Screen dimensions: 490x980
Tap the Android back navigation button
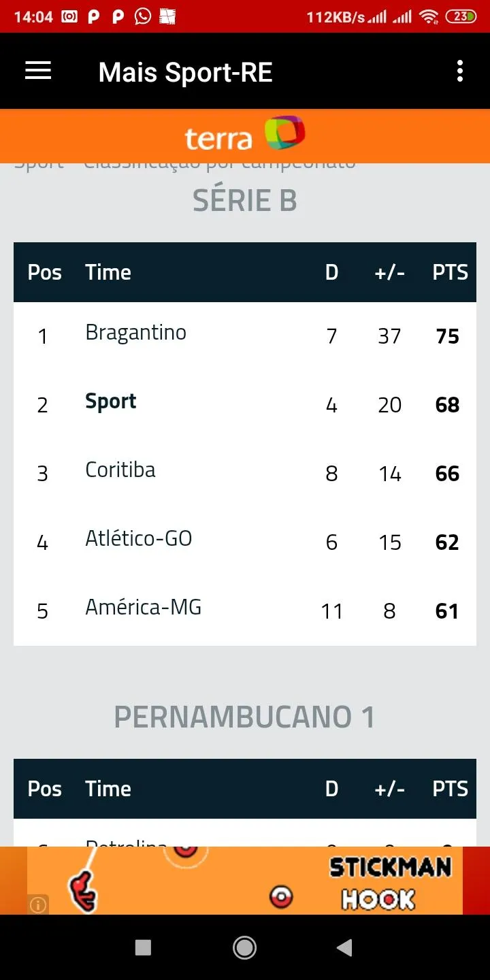tap(345, 947)
